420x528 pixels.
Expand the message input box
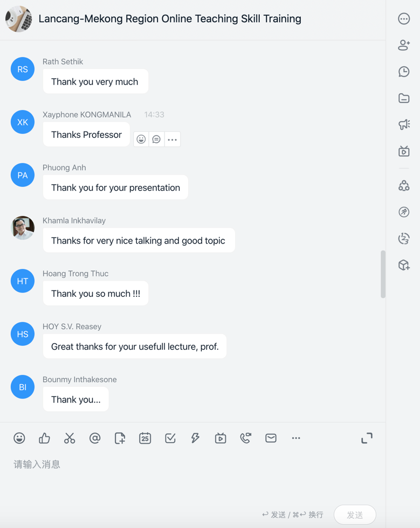[367, 438]
